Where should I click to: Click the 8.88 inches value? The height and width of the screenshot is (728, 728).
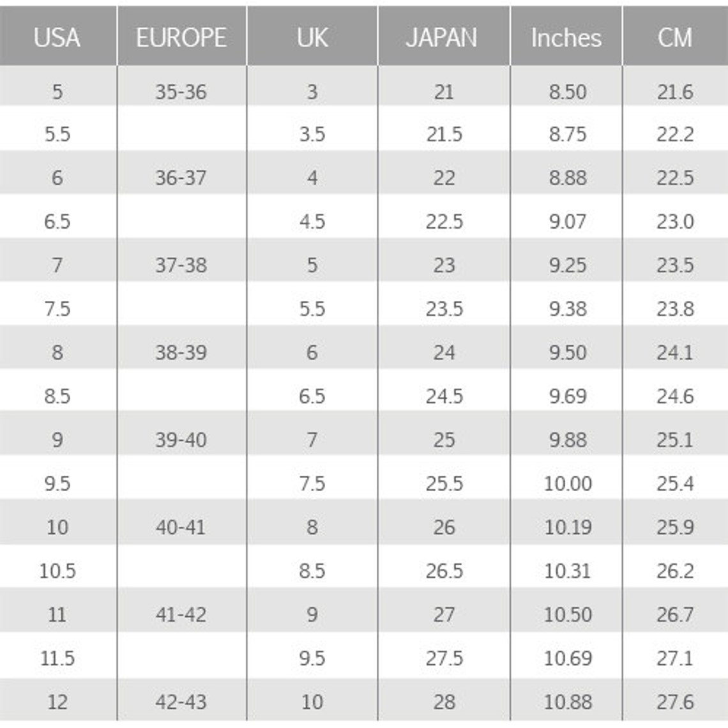pos(568,178)
